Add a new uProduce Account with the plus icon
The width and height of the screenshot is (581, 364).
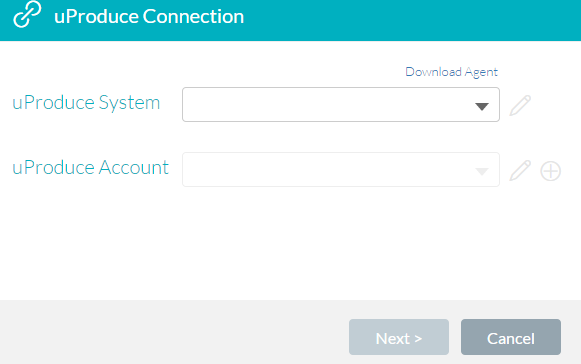click(551, 171)
